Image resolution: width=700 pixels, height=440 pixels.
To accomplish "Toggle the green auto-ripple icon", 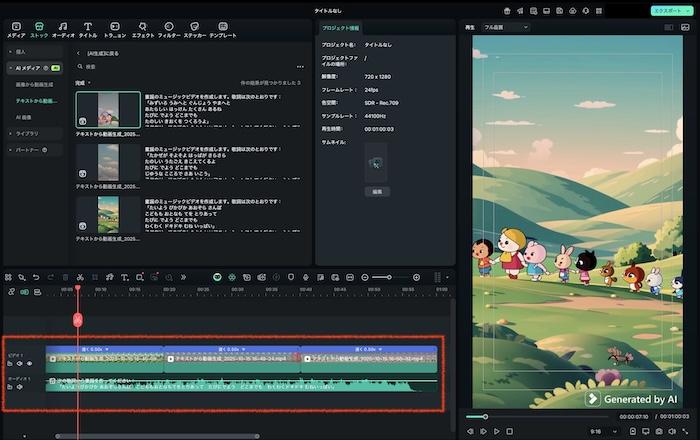I will [x=25, y=291].
